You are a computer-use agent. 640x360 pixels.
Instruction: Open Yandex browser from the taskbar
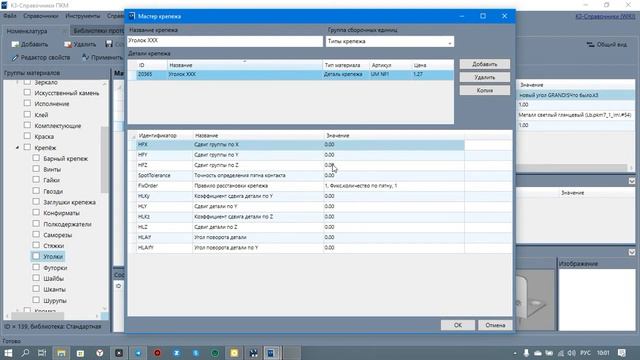click(100, 353)
